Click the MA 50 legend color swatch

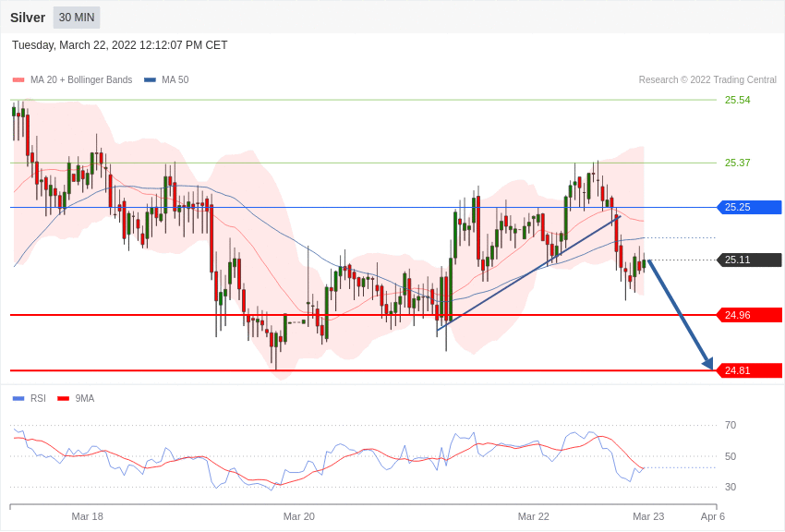point(150,80)
